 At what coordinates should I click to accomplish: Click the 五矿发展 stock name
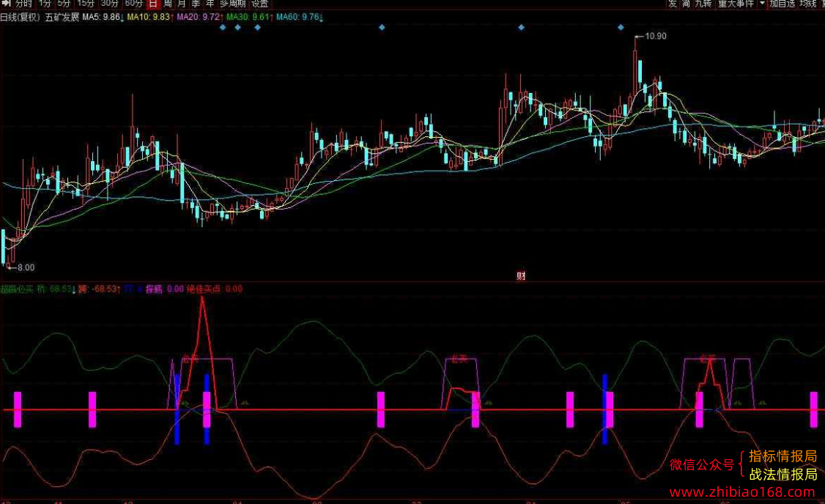pos(62,17)
